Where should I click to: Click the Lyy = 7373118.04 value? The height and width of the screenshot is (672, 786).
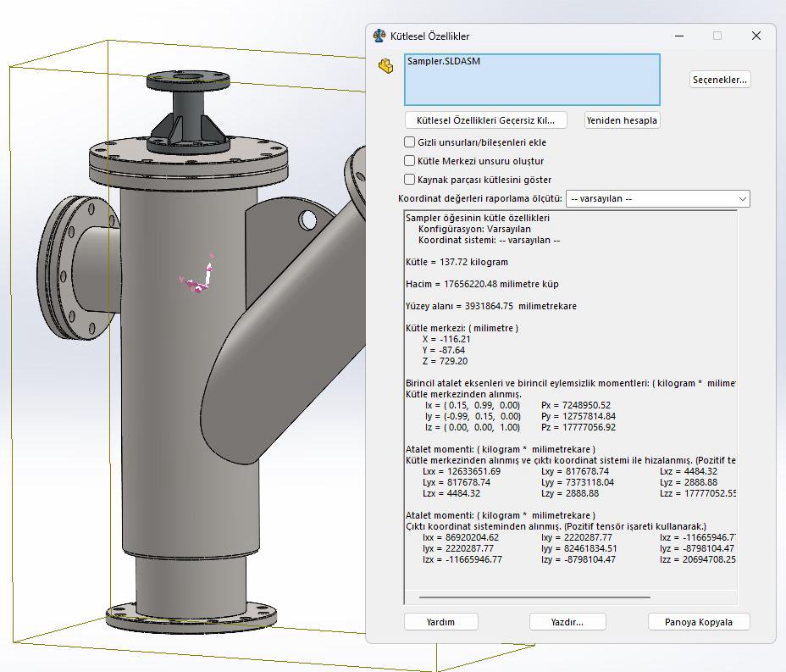click(578, 482)
